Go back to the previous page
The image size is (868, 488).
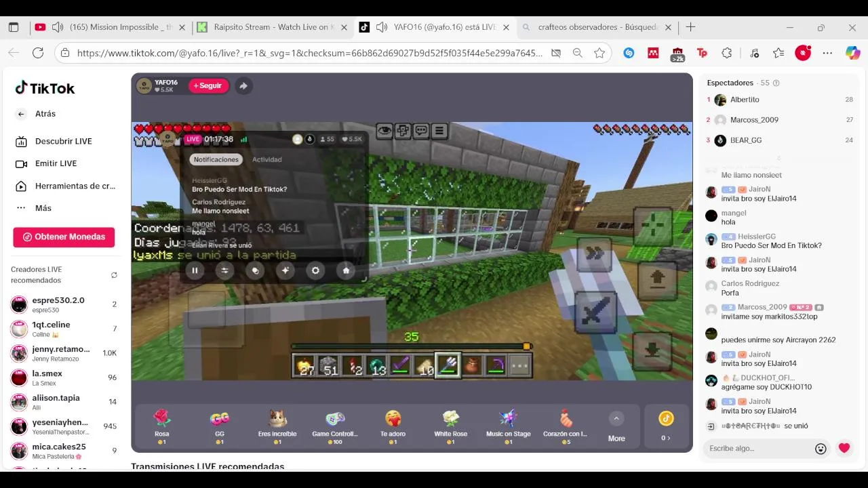coord(14,53)
